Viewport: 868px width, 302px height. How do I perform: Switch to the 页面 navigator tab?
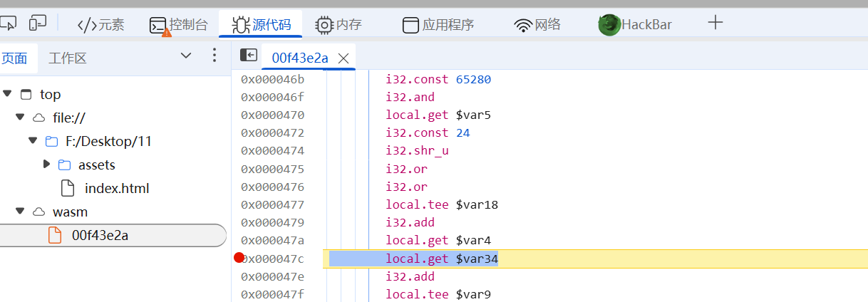coord(14,58)
